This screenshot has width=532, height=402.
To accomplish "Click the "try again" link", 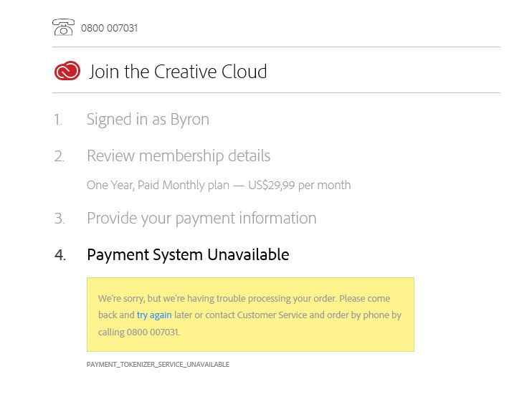I will tap(154, 315).
